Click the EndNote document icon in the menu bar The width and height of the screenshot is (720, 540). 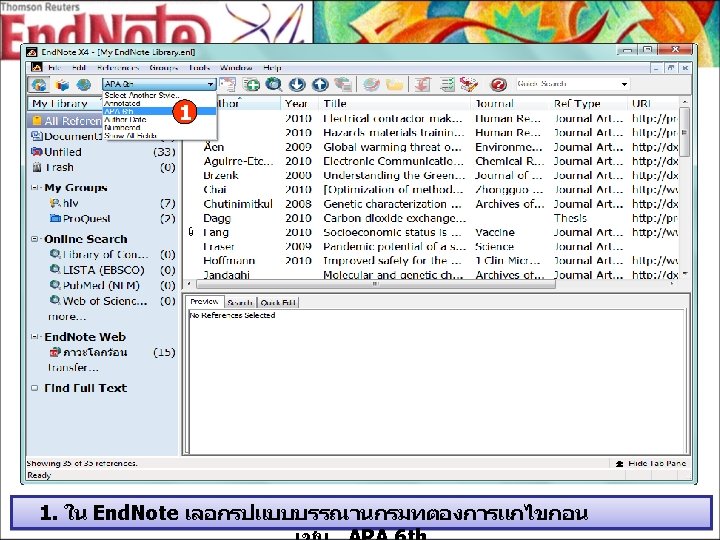tap(36, 68)
